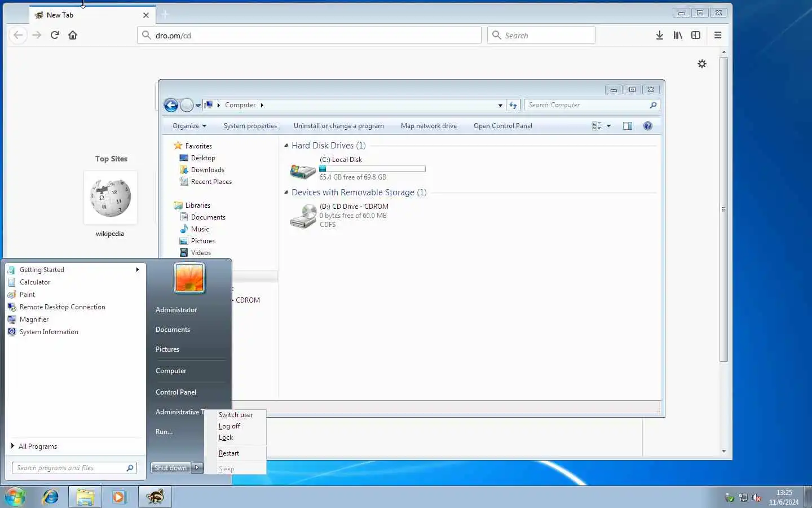This screenshot has height=508, width=812.
Task: Open Computer from Start menu
Action: [x=171, y=371]
